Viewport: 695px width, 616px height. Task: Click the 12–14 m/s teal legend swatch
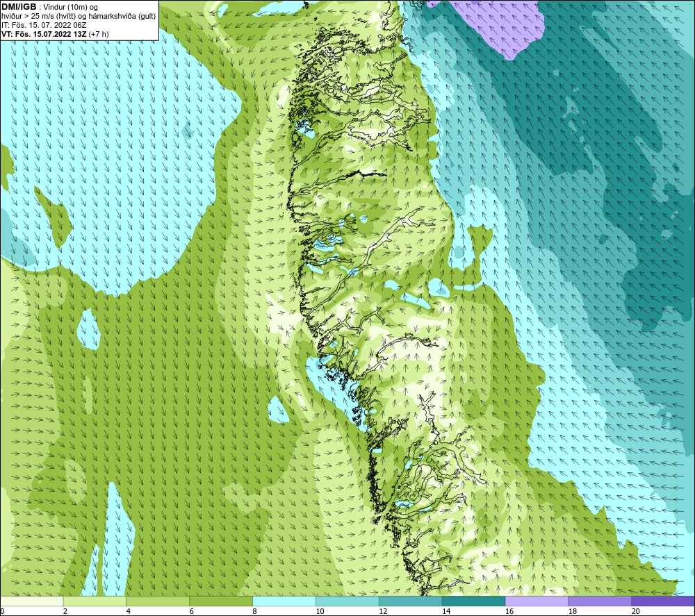coord(411,601)
